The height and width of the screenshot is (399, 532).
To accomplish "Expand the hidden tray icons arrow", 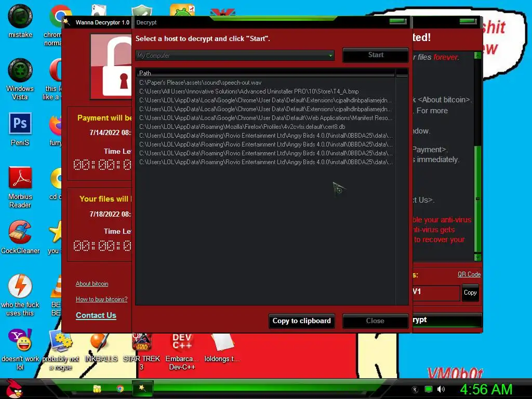I will coord(415,390).
